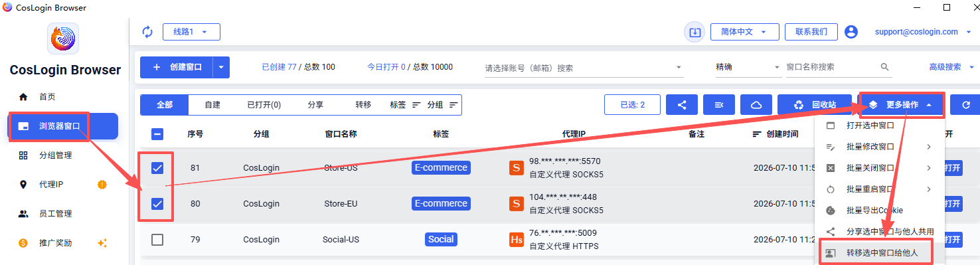Open the 分组 filter
This screenshot has width=980, height=265.
point(442,105)
